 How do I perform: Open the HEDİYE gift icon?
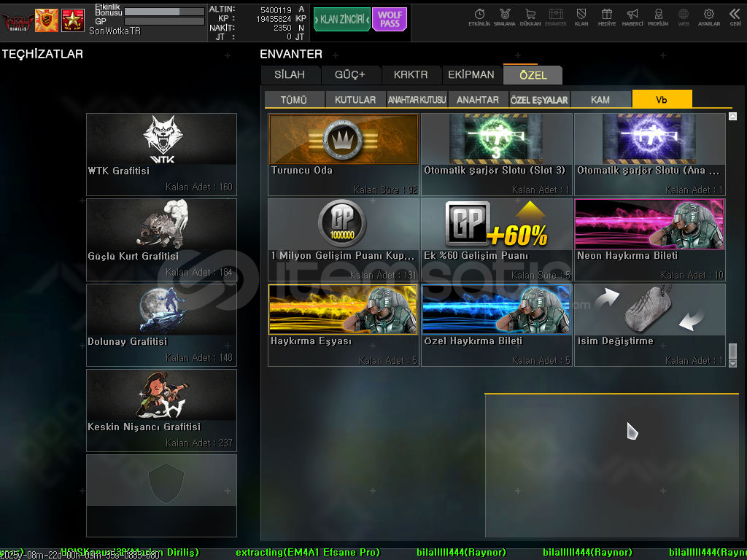pos(606,17)
